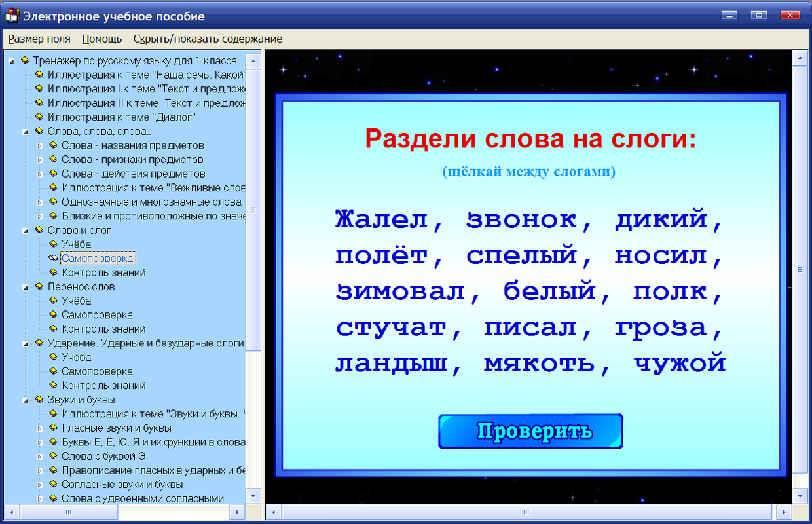Screen dimensions: 812x524
Task: Click the application logo in the title bar
Action: tap(11, 16)
